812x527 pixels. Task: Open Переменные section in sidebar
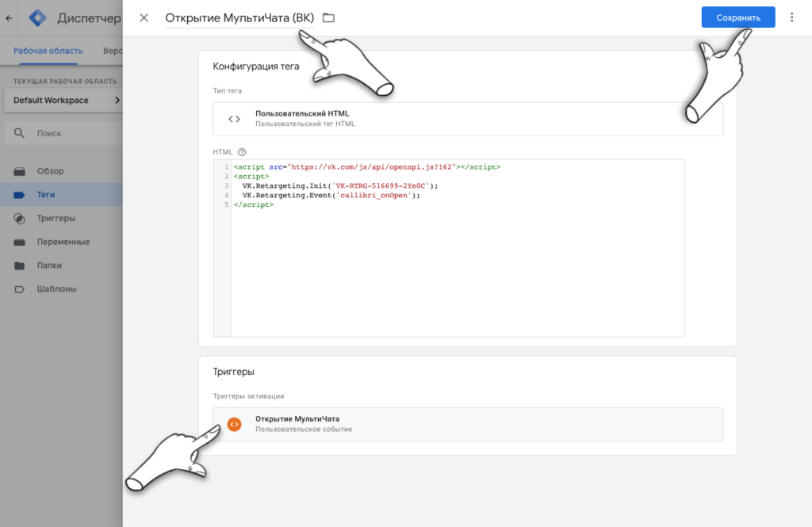coord(63,242)
